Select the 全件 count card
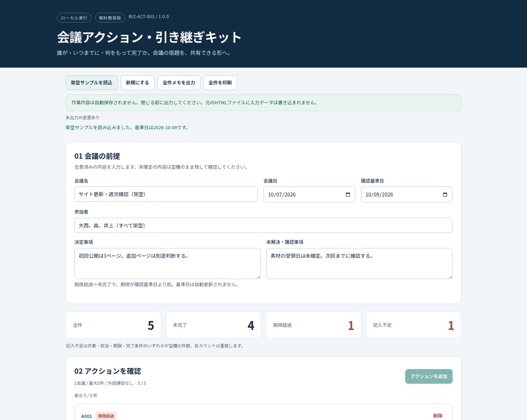The width and height of the screenshot is (527, 420). (x=113, y=325)
